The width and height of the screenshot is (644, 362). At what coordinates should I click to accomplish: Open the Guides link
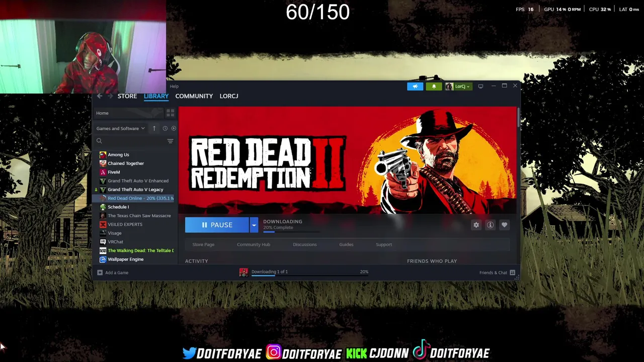tap(346, 245)
